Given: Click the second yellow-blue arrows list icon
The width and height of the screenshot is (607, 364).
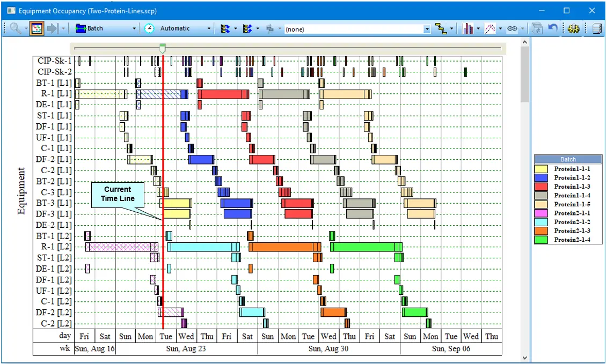Looking at the screenshot, I should (x=247, y=28).
